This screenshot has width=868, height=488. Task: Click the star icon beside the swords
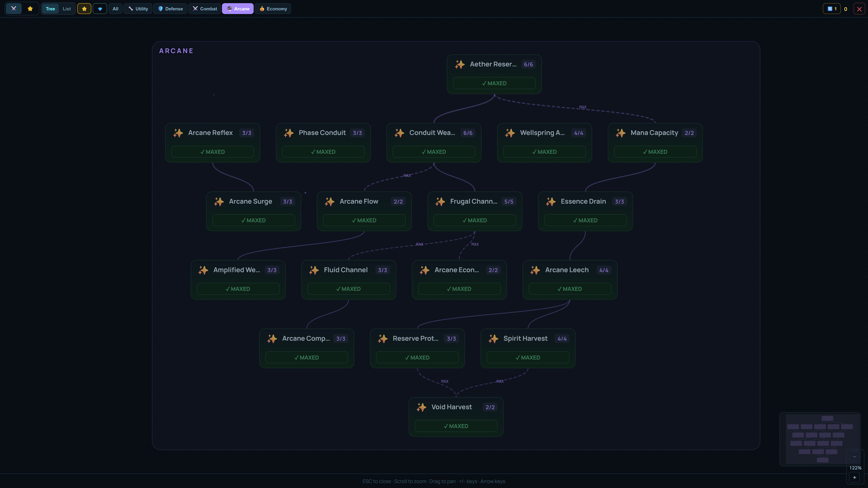(x=30, y=9)
